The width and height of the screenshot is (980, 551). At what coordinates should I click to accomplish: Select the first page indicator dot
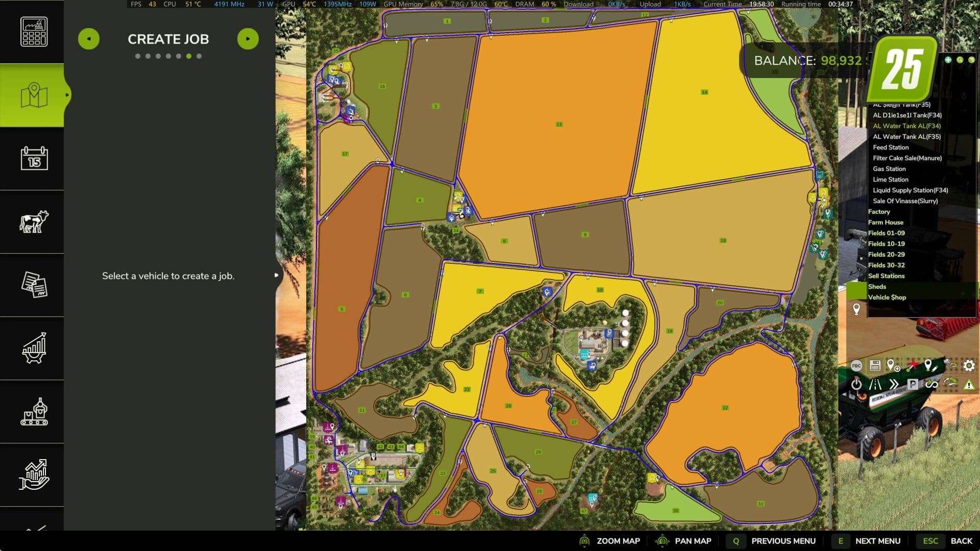click(x=138, y=56)
